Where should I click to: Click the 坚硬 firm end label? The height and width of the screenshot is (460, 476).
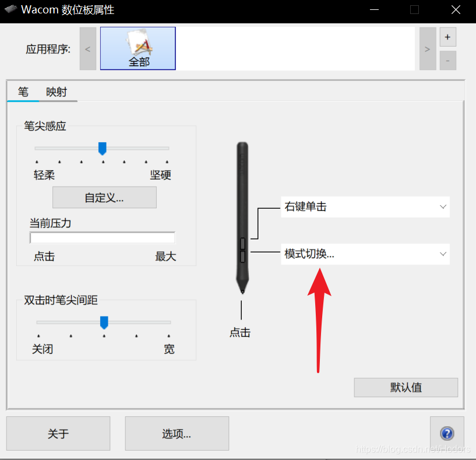tap(161, 175)
